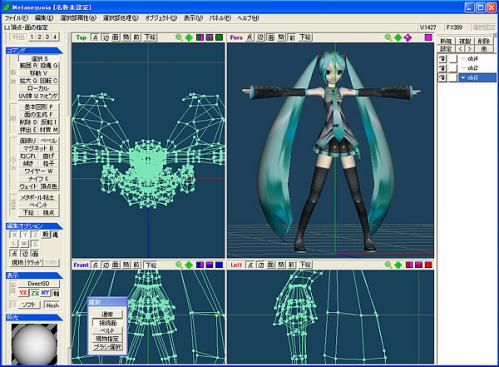499x367 pixels.
Task: Click the magnifier zoom icon in Pers view
Action: pyautogui.click(x=388, y=37)
